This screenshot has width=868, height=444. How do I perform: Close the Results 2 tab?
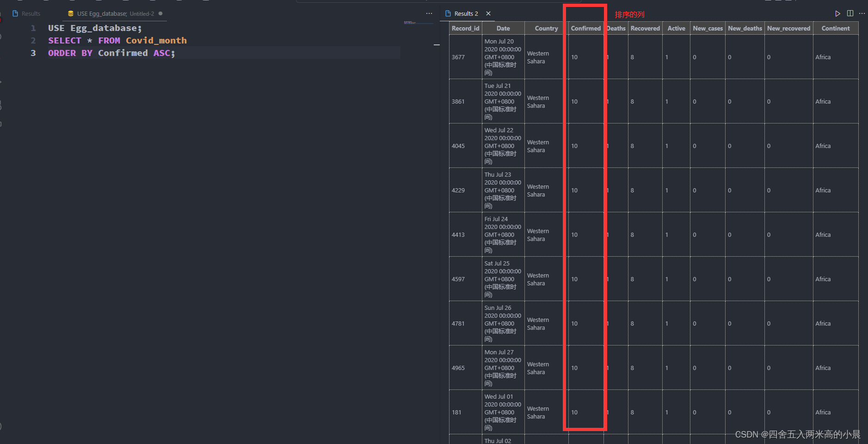pos(488,14)
